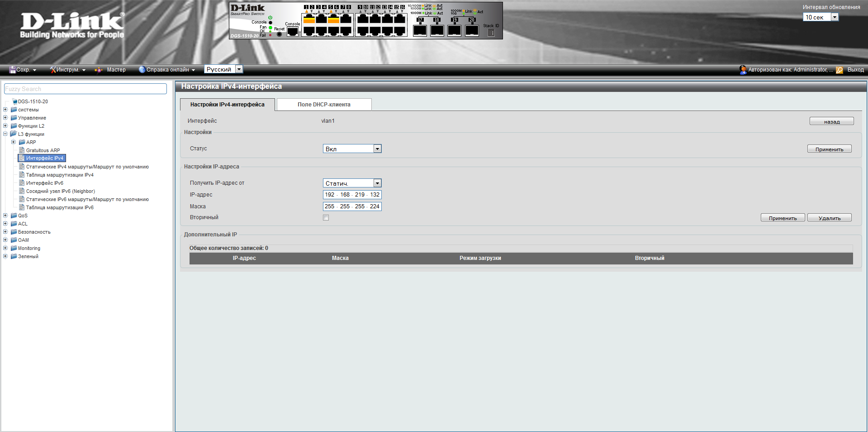The image size is (868, 432).
Task: Enable the Вторичный checkbox
Action: pos(326,218)
